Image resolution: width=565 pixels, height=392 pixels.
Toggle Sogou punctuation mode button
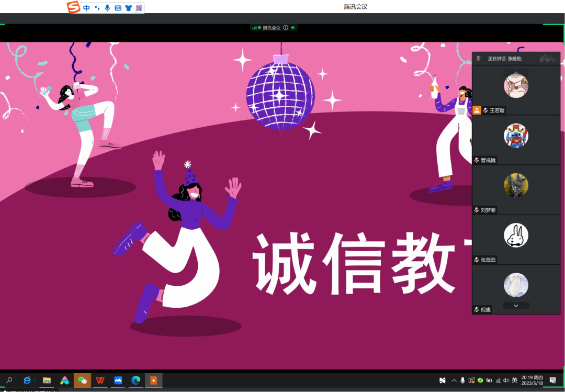coord(97,8)
